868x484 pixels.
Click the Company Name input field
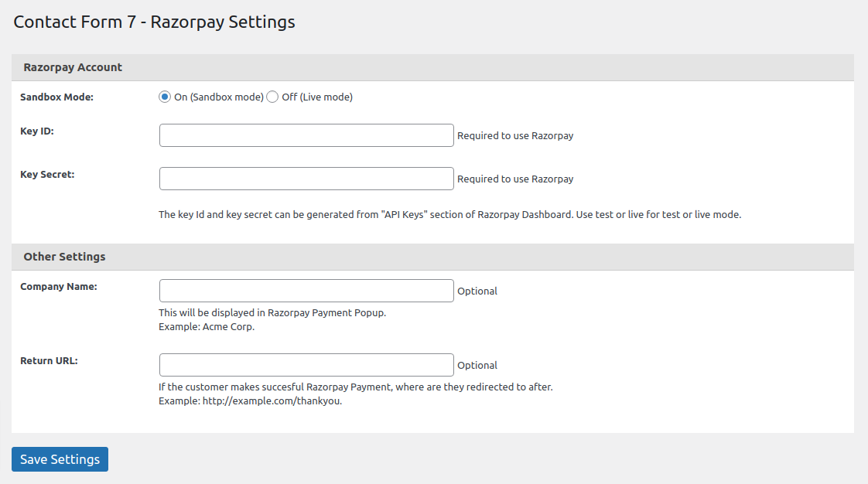306,291
